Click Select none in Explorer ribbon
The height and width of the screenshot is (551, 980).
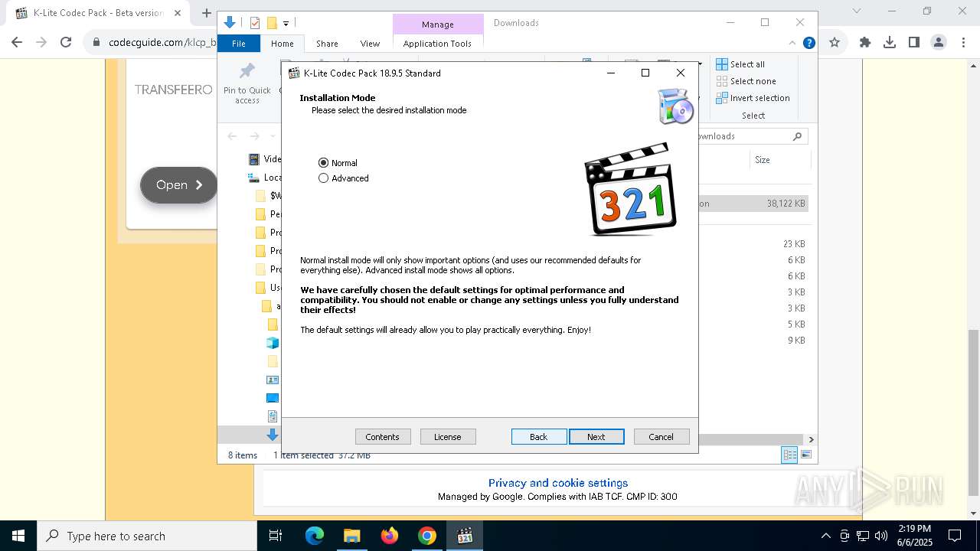point(746,81)
